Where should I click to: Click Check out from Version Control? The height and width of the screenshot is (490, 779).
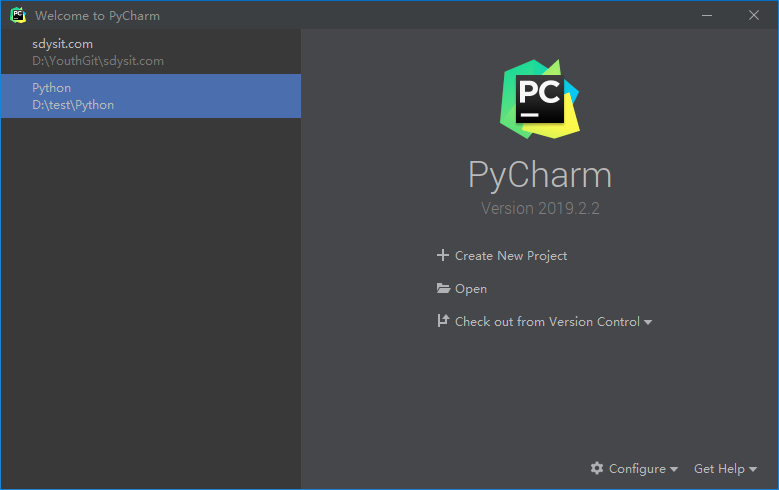(x=547, y=322)
